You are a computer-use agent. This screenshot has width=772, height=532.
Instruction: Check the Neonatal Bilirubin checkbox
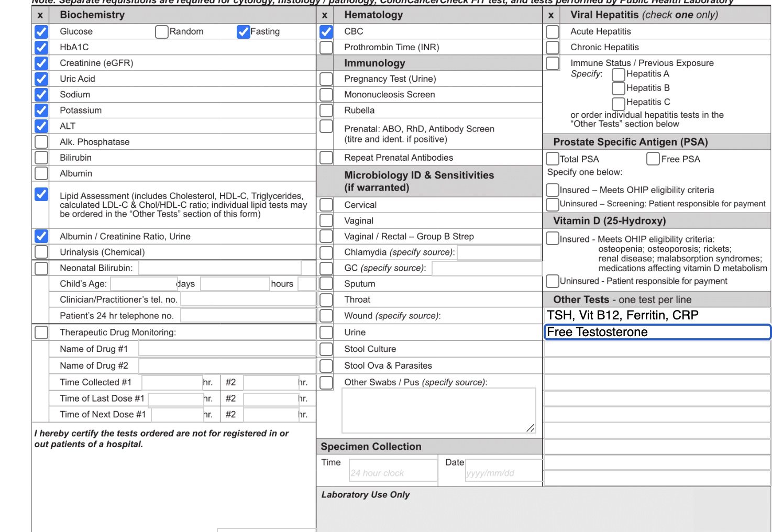(41, 268)
